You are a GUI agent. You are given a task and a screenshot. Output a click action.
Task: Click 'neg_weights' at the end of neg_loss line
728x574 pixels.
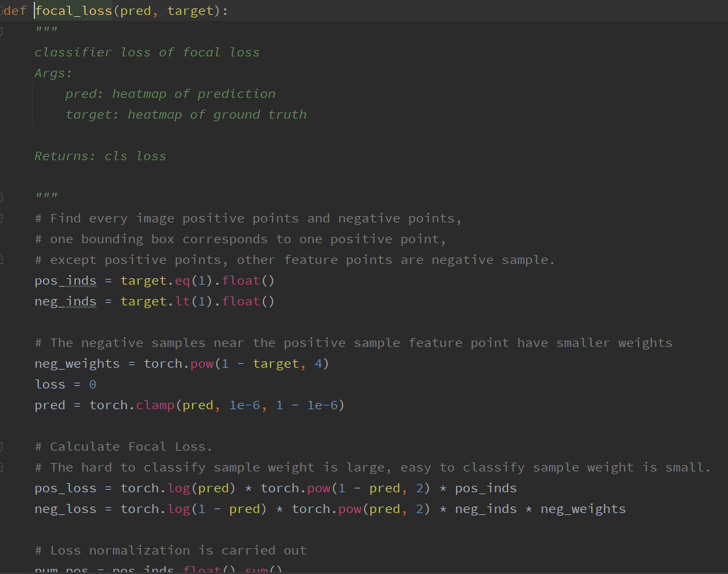pos(583,509)
